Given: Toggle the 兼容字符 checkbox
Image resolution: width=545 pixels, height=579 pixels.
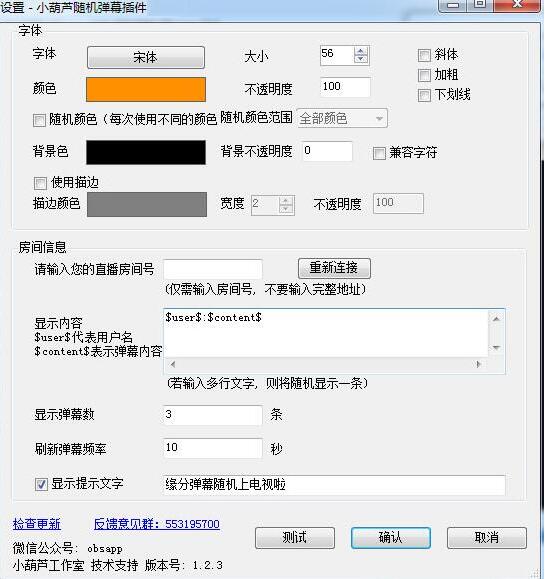Looking at the screenshot, I should [379, 153].
